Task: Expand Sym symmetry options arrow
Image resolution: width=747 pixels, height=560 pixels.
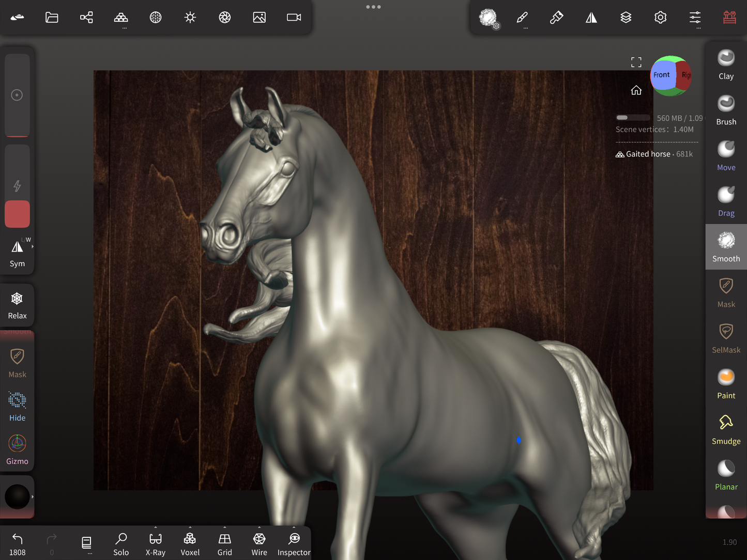Action: 33,247
